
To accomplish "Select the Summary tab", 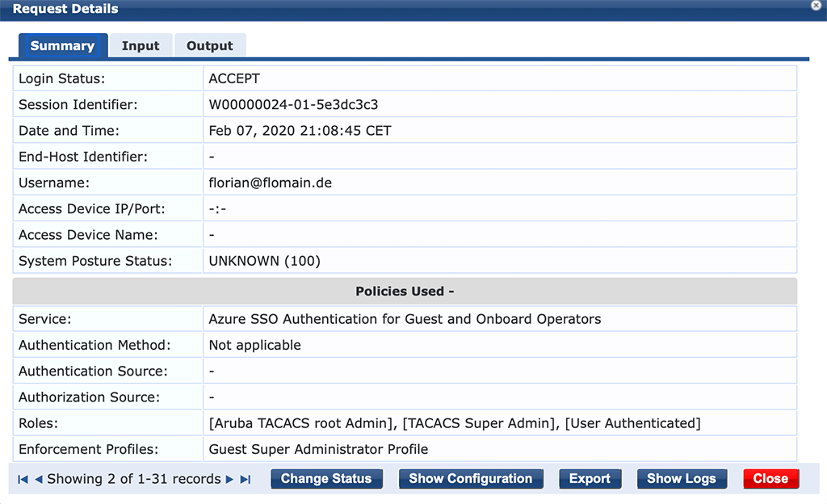I will (x=62, y=45).
